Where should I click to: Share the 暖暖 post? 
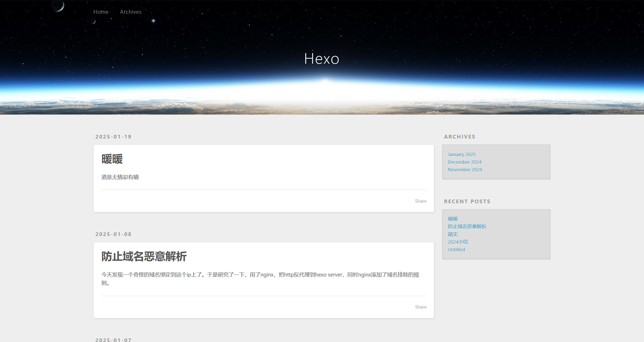(x=421, y=201)
